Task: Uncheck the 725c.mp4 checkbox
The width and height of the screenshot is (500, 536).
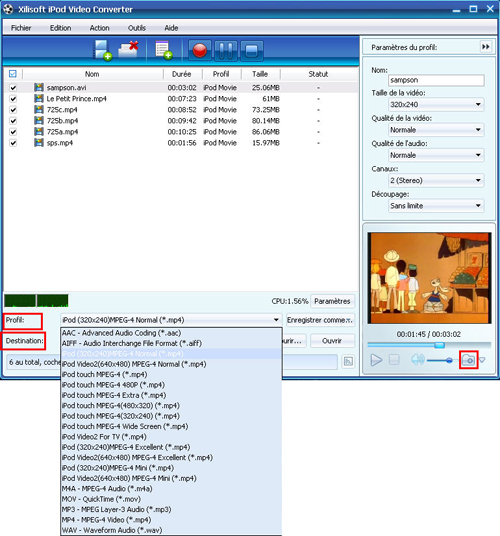Action: 13,110
